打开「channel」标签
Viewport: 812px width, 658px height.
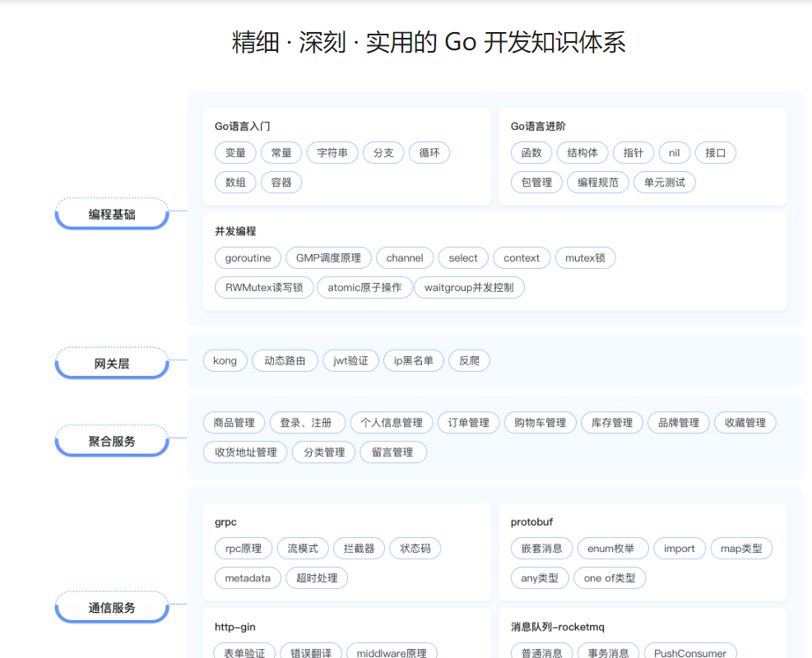pos(405,257)
